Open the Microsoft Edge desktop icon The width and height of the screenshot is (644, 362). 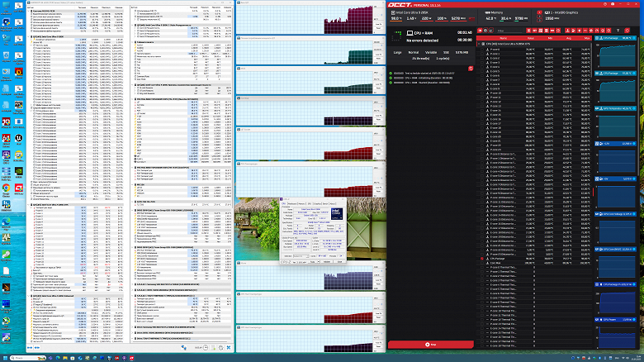click(6, 221)
